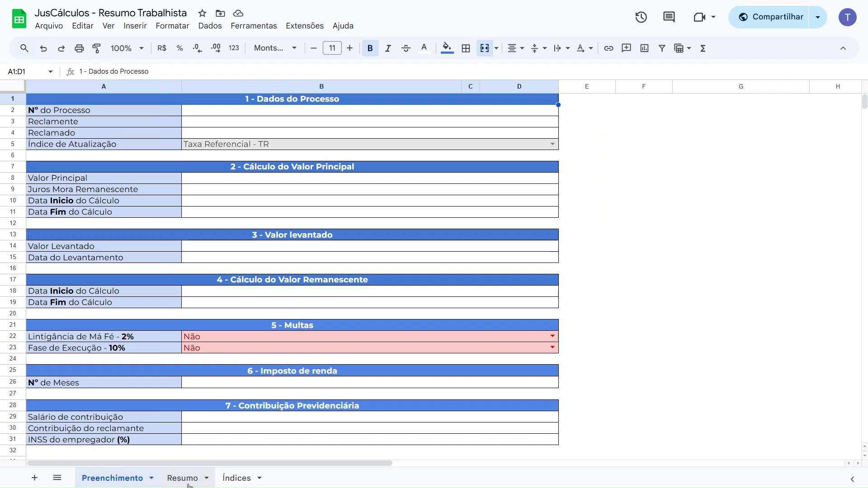
Task: Undo the last action
Action: click(x=43, y=48)
